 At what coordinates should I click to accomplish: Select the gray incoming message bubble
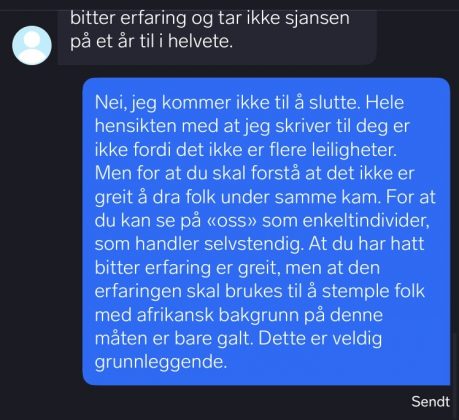[x=217, y=37]
